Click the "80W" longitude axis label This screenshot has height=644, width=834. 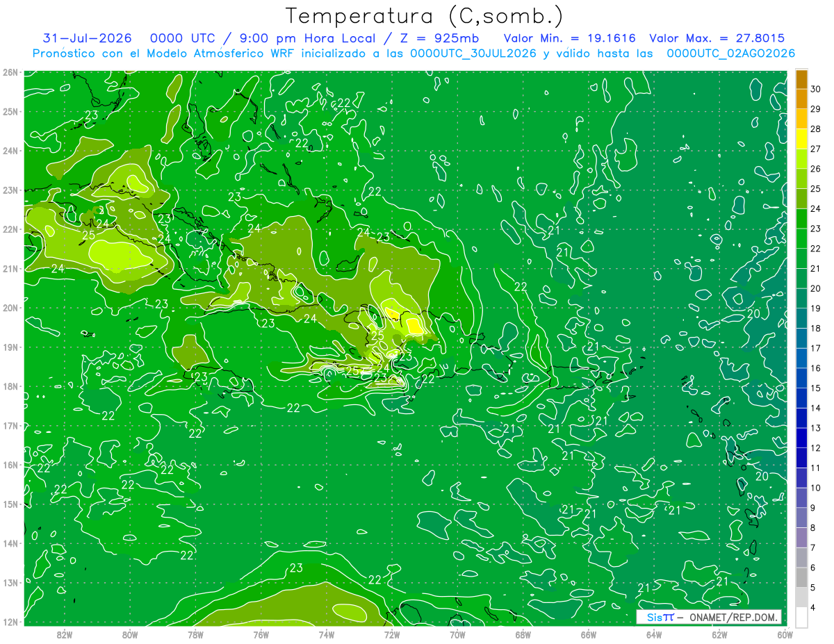point(130,634)
